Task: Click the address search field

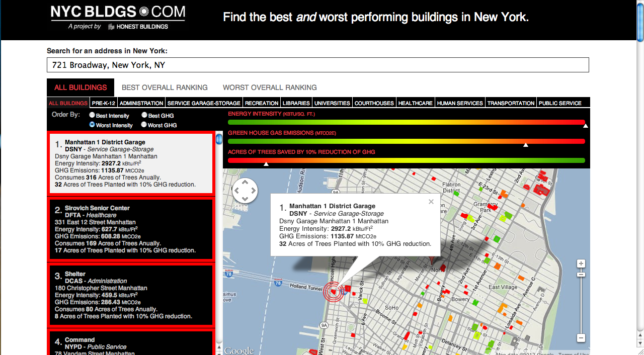Action: [x=317, y=65]
